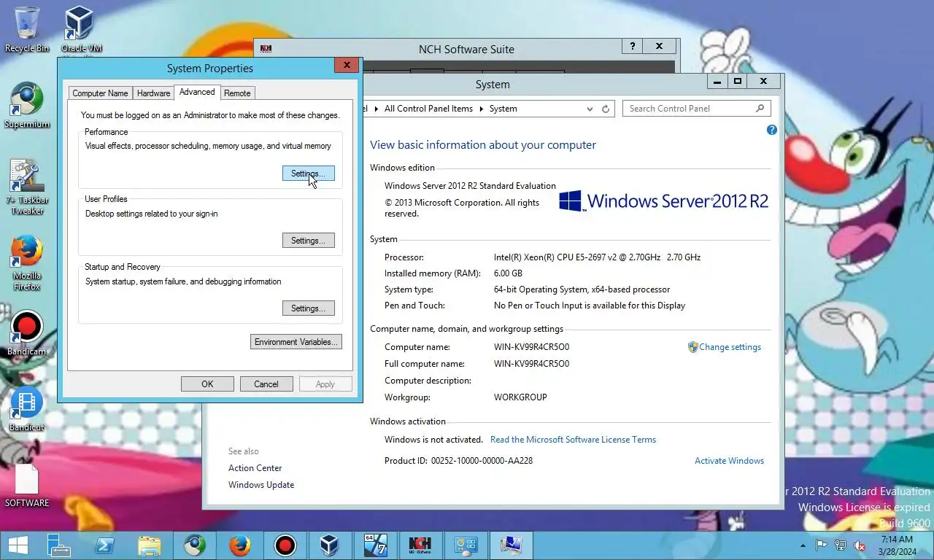
Task: Click the Change settings link
Action: 730,347
